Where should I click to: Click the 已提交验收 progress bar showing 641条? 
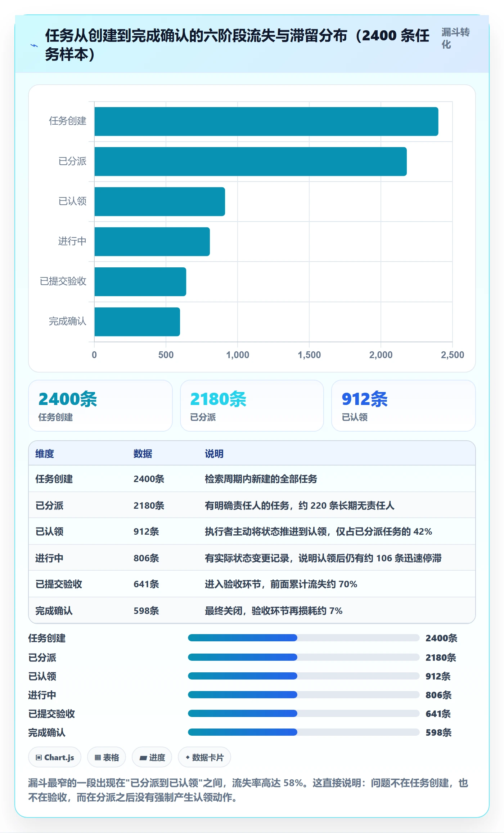[303, 714]
